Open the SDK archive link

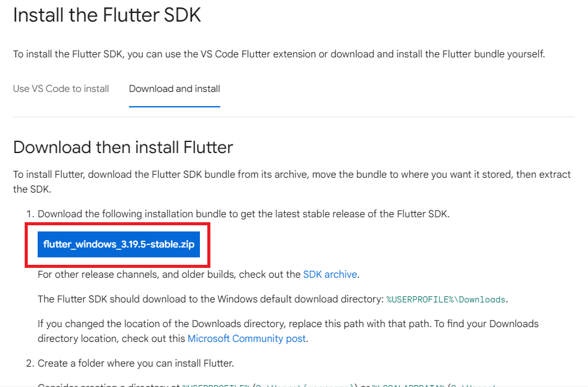(x=329, y=274)
